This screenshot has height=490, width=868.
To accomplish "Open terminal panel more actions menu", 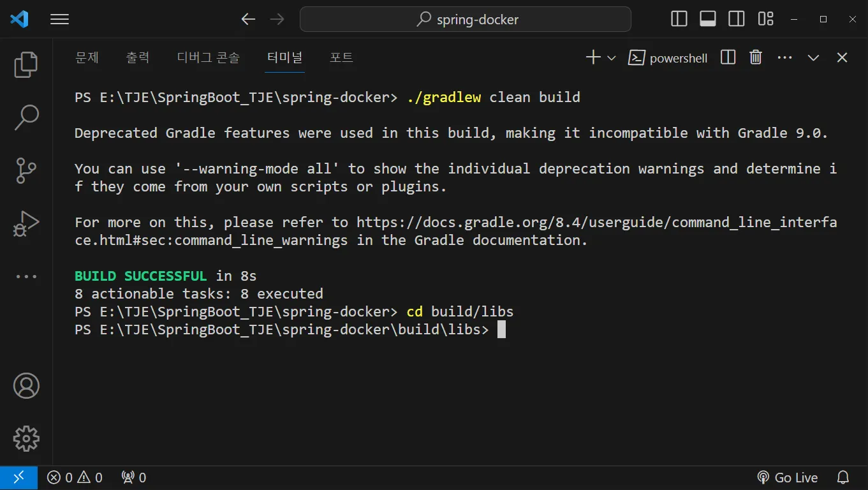I will (x=784, y=57).
